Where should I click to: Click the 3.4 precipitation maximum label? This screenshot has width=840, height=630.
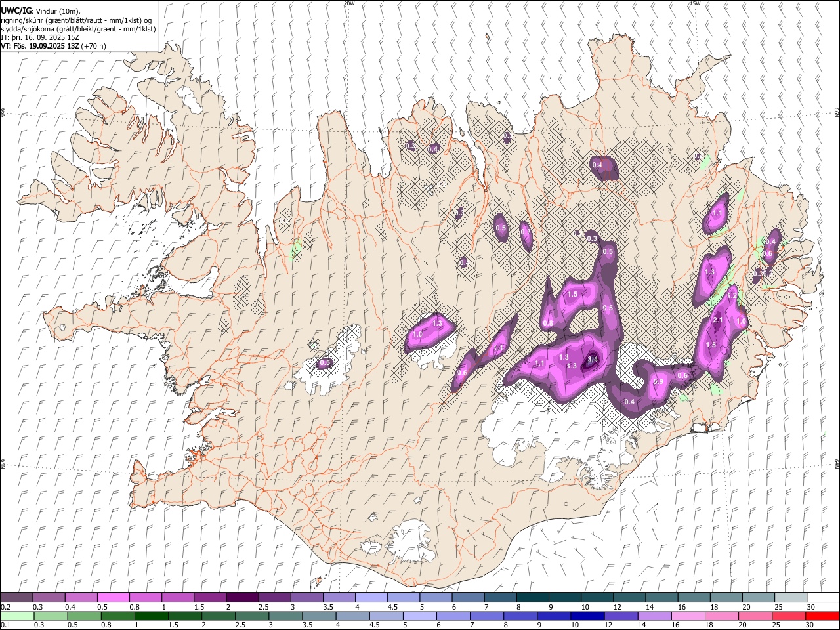tap(593, 359)
